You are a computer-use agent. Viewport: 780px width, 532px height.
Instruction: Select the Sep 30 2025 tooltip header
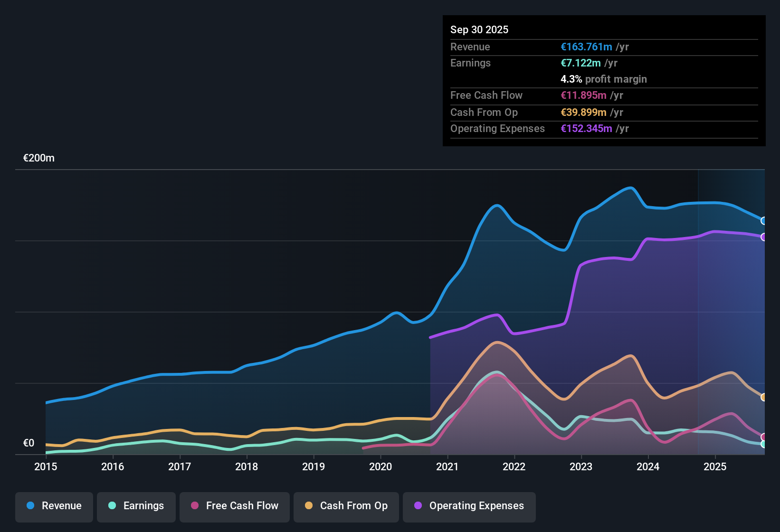pyautogui.click(x=479, y=29)
